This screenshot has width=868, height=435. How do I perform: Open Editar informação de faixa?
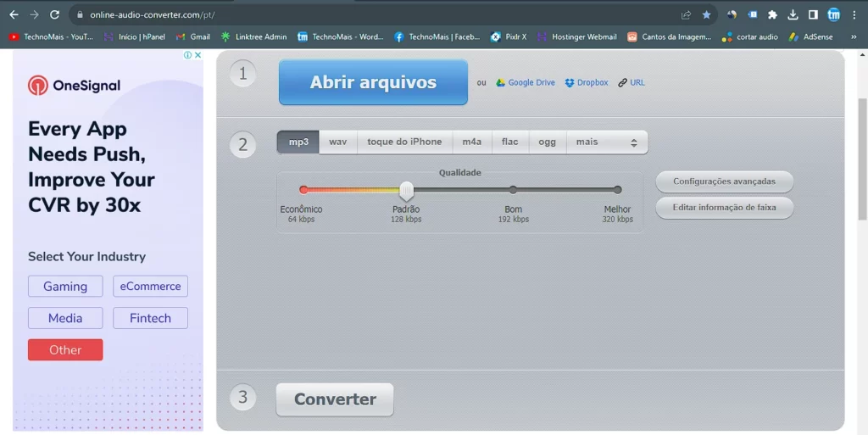724,208
